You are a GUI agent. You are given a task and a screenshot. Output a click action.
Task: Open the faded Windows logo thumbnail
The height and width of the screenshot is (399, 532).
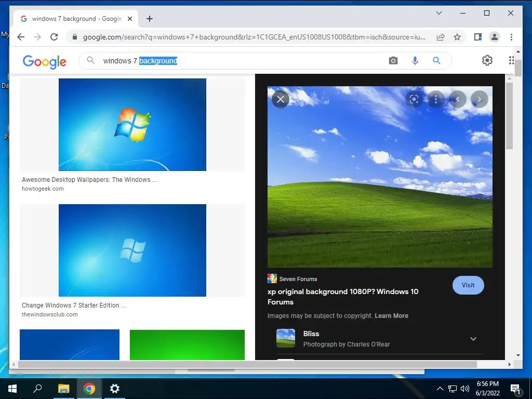(132, 250)
